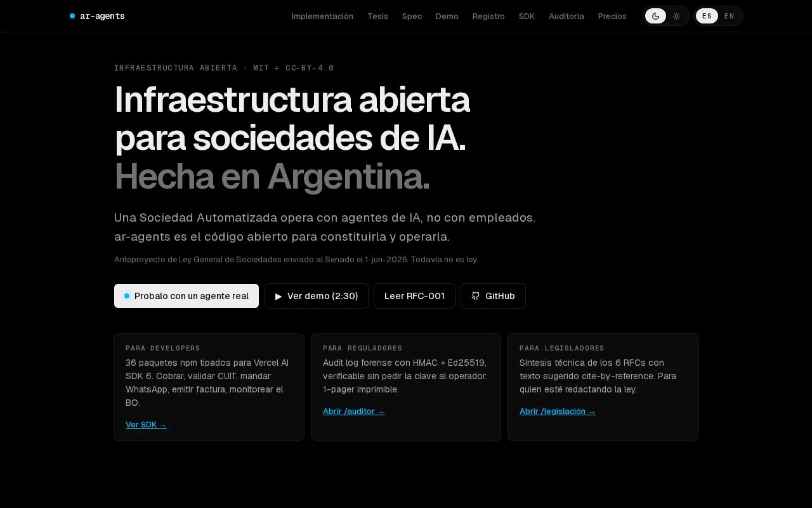Click the GitHub octocat icon
This screenshot has width=812, height=508.
point(476,296)
